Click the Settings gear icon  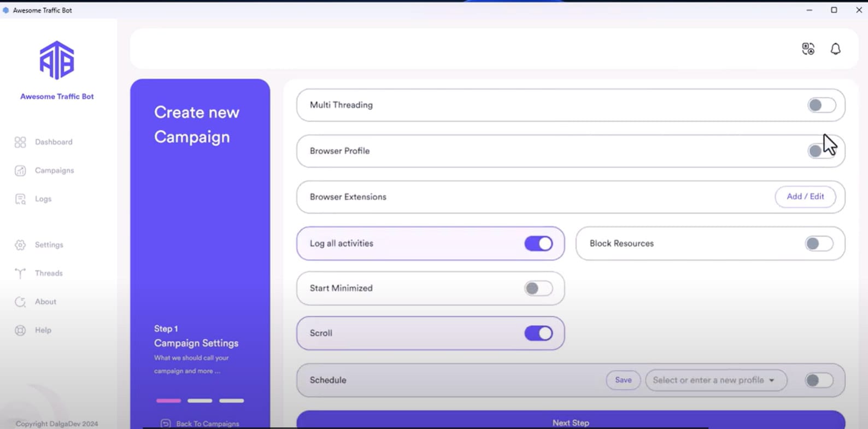(20, 245)
